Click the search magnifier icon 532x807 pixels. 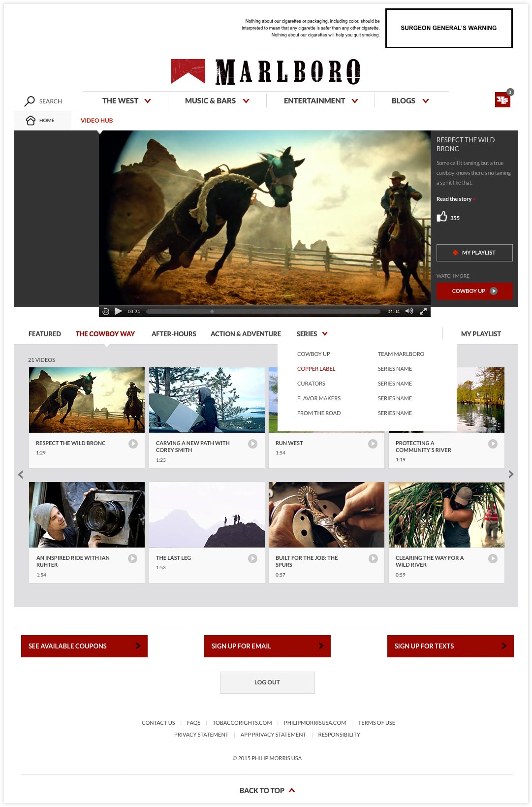point(30,101)
